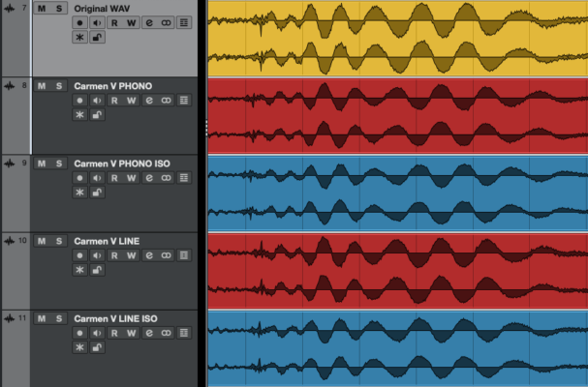Mute the Carmen V LINE ISO track
Image resolution: width=588 pixels, height=387 pixels.
42,318
